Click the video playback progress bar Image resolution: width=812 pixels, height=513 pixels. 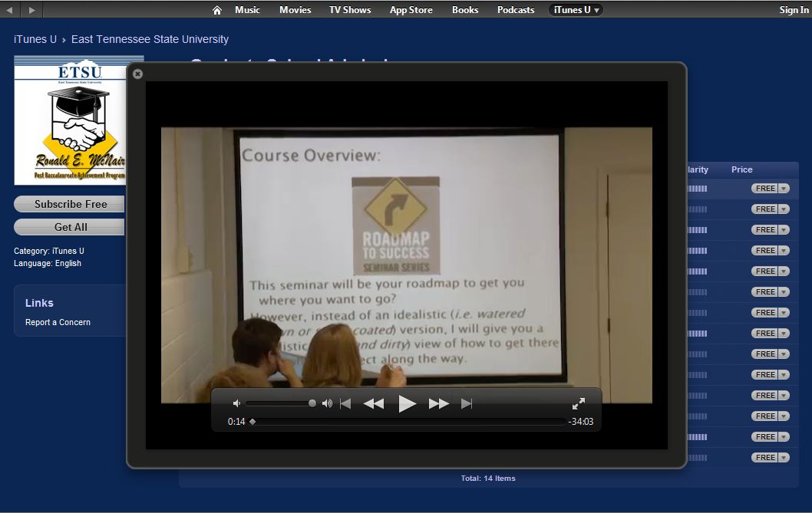click(x=407, y=422)
